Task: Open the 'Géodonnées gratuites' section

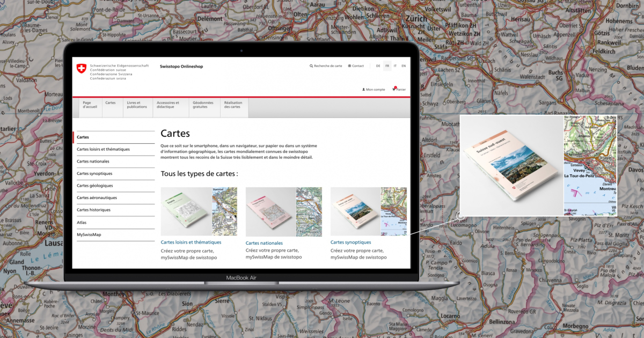Action: coord(204,106)
